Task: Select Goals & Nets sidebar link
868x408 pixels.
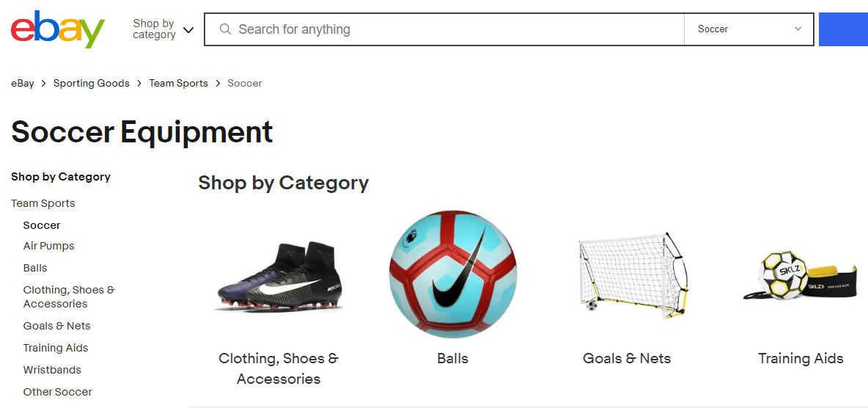Action: coord(57,326)
